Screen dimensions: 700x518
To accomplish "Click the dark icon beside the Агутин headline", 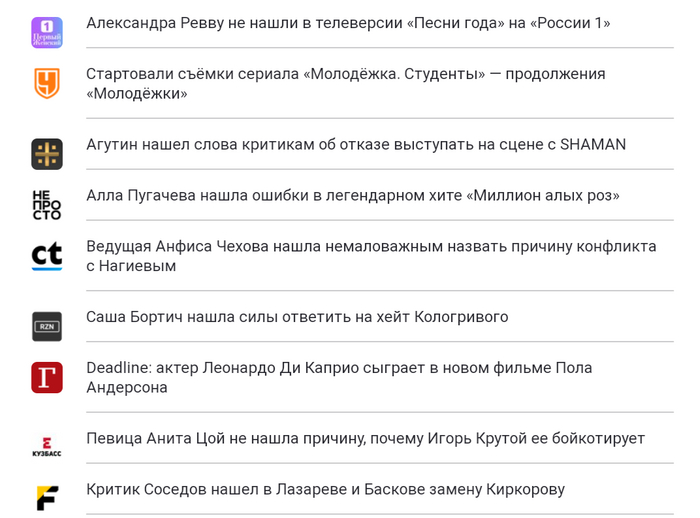I will [x=47, y=154].
